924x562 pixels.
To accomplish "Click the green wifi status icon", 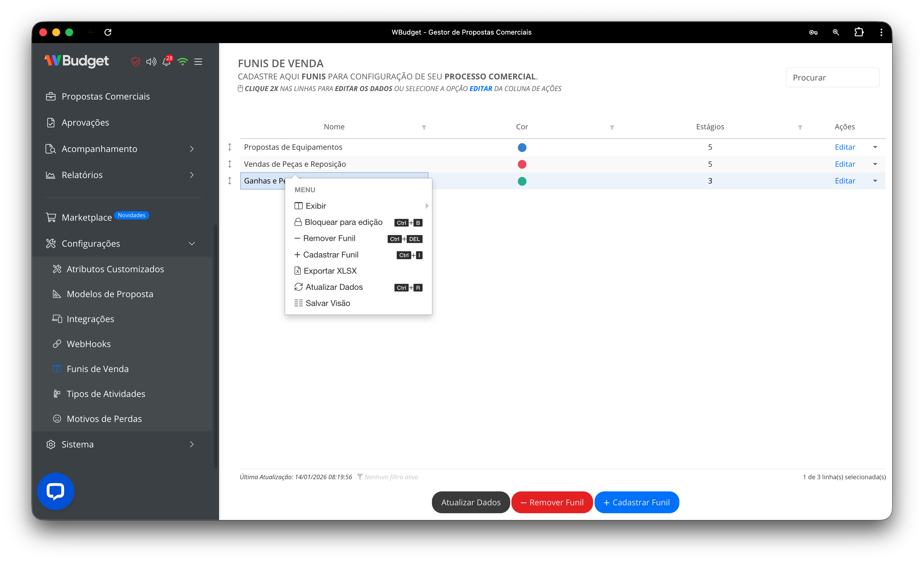I will coord(183,62).
